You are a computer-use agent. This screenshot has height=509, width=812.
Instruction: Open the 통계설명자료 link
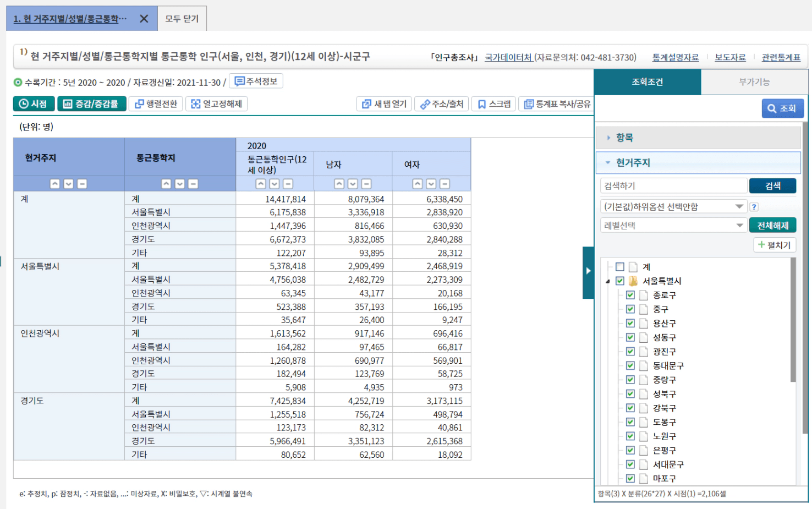click(676, 57)
